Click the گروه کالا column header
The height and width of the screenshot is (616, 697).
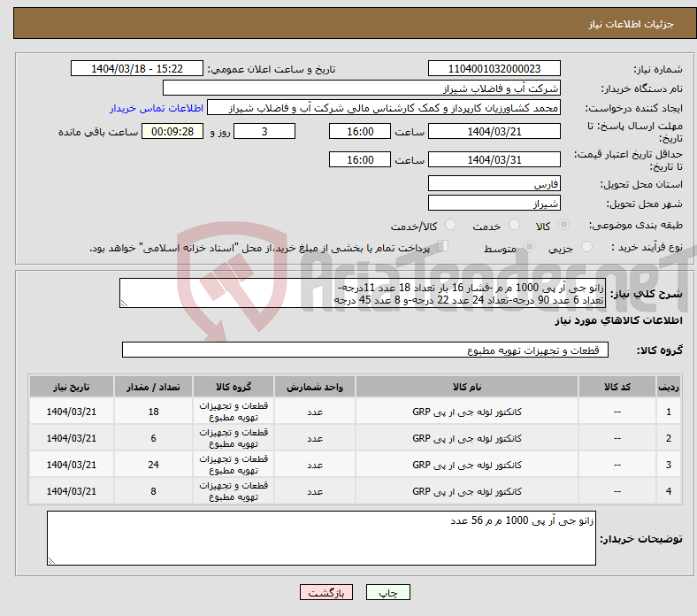(234, 387)
